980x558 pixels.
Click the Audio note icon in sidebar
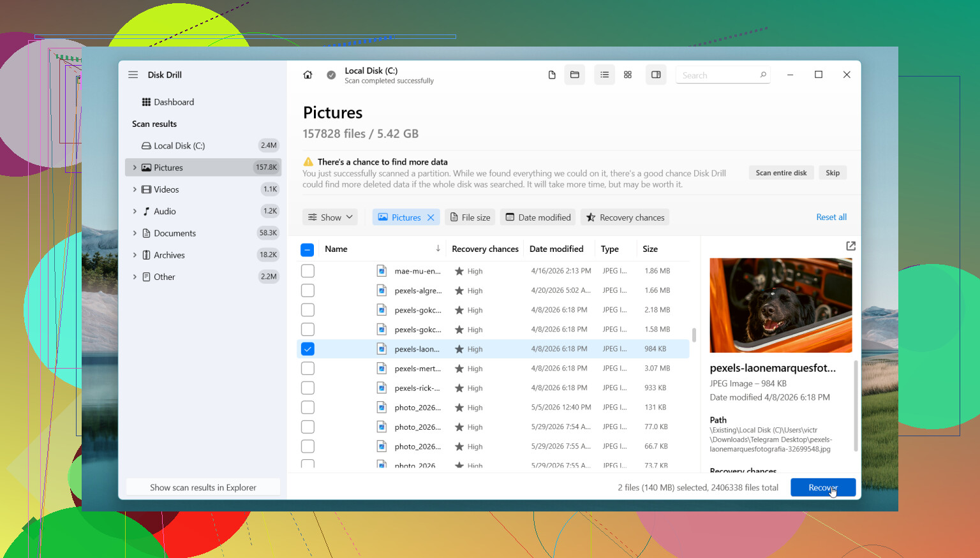(146, 211)
